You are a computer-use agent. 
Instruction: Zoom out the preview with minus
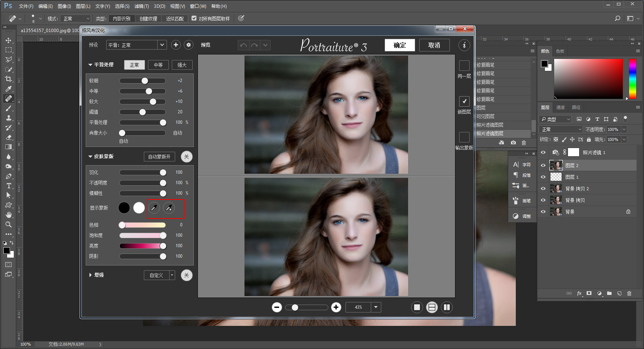(277, 307)
